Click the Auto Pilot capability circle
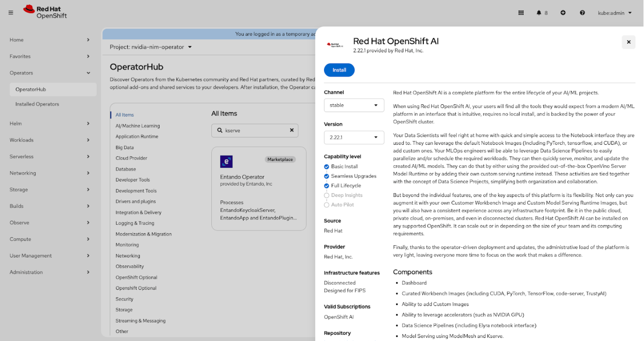Screen dimensions: 644x341 [x=326, y=205]
